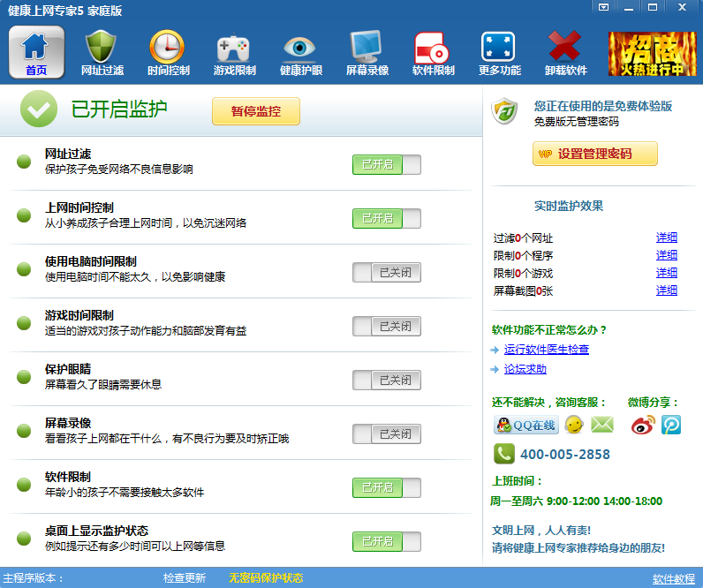The height and width of the screenshot is (588, 703).
Task: Click the QQ在线 customer service button
Action: (526, 425)
